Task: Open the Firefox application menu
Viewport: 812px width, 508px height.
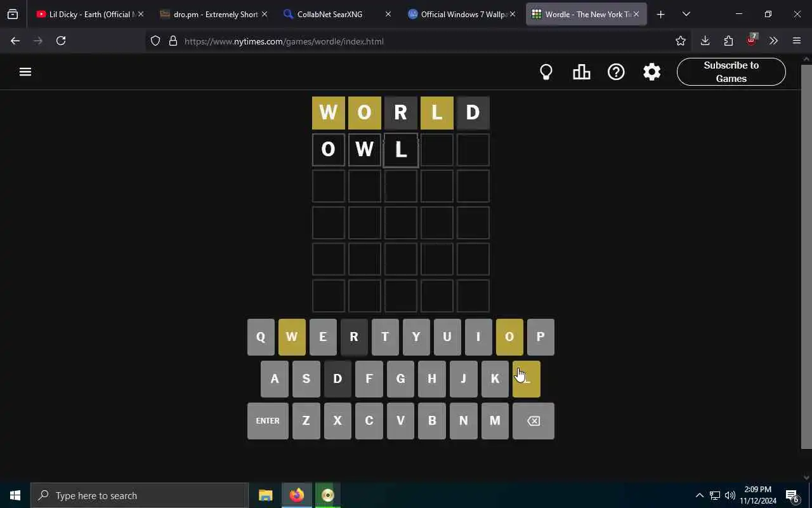Action: (x=797, y=41)
